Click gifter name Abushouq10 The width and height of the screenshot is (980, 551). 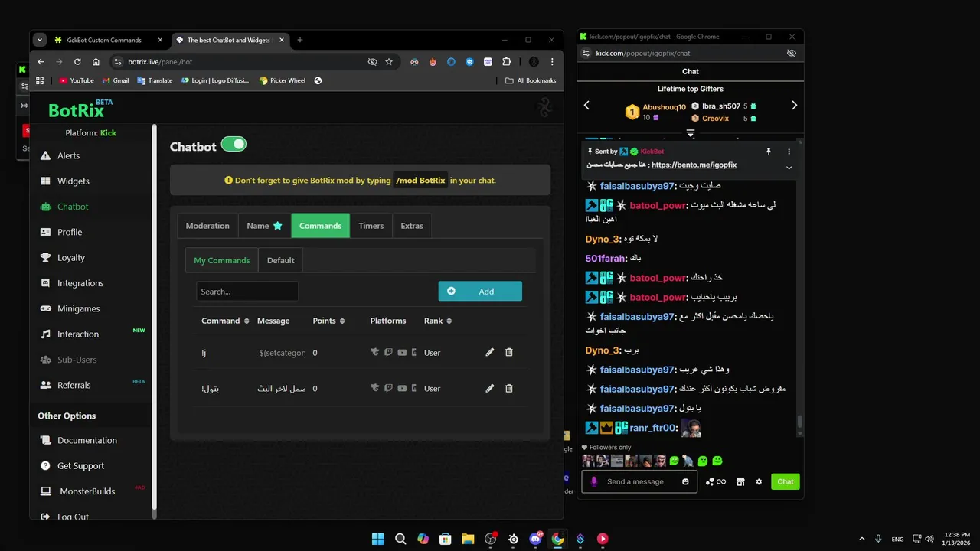click(665, 107)
